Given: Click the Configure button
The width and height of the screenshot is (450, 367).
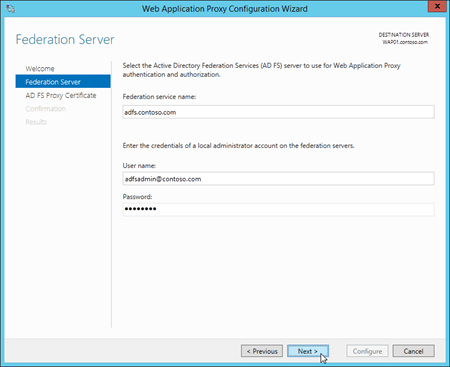Looking at the screenshot, I should point(367,351).
